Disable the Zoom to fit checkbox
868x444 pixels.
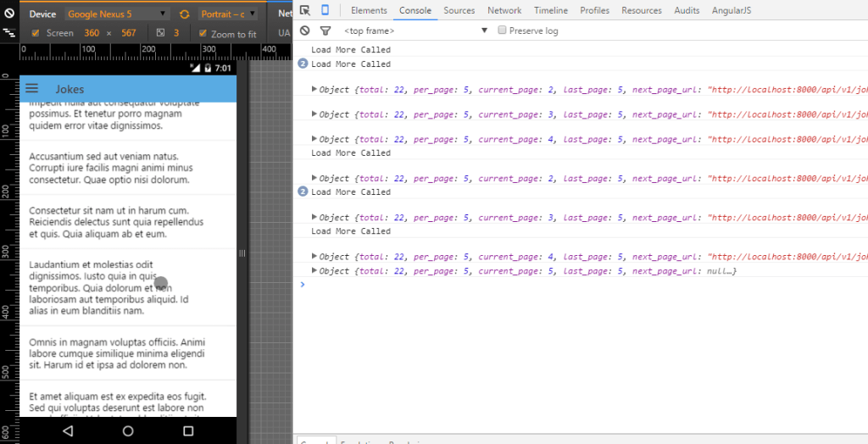coord(203,33)
